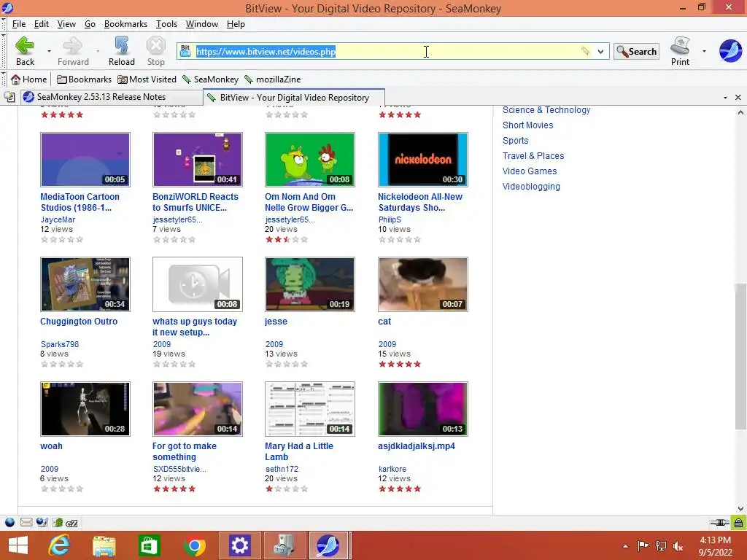This screenshot has height=560, width=747.
Task: Open the Help menu
Action: 236,24
